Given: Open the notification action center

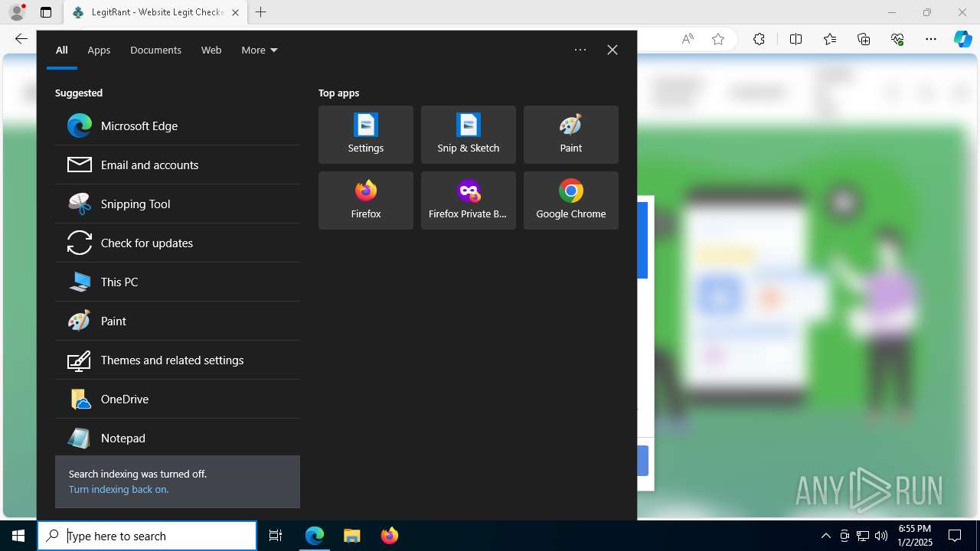Looking at the screenshot, I should pos(955,536).
